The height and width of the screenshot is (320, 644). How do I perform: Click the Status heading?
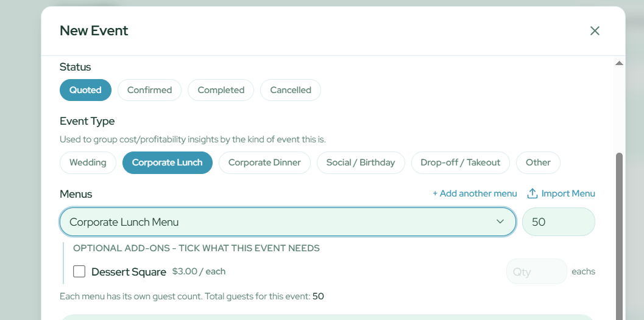tap(75, 67)
